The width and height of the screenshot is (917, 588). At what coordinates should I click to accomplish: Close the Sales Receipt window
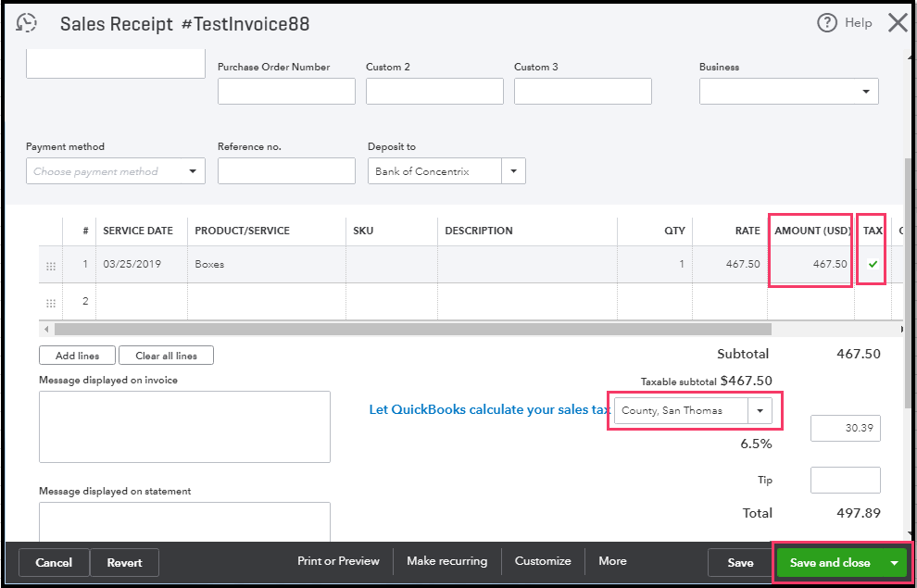click(x=897, y=23)
